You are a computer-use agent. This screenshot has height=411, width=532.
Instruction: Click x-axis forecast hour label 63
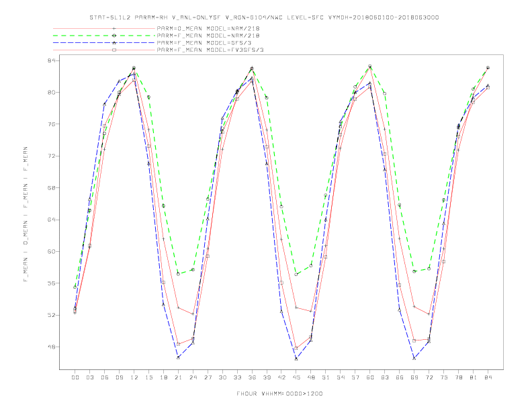pos(385,377)
